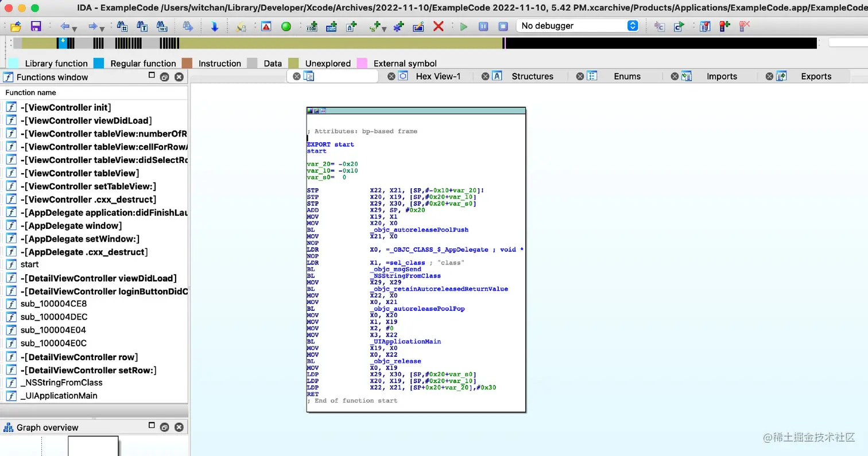Switch to the Structures tab
This screenshot has width=868, height=456.
(x=533, y=76)
